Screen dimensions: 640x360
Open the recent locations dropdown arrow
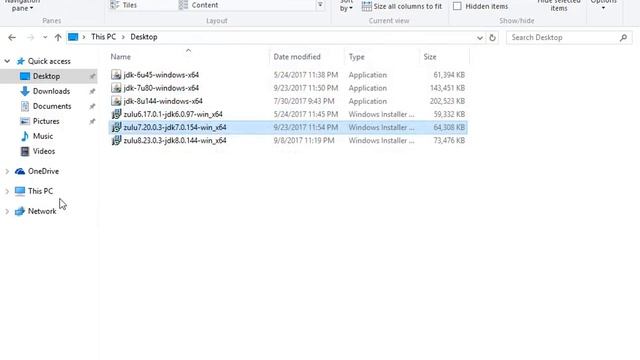45,38
